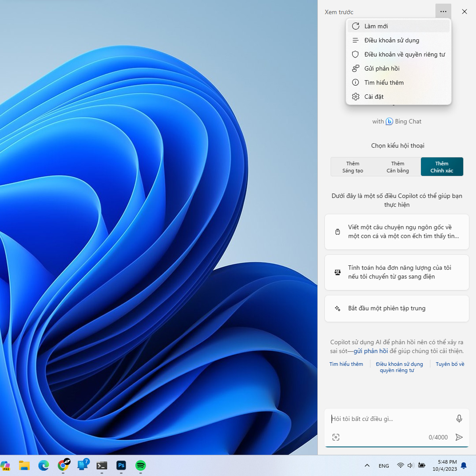This screenshot has height=476, width=476.
Task: Choose Bắt đầu một phiên tập trung suggestion
Action: 397,308
